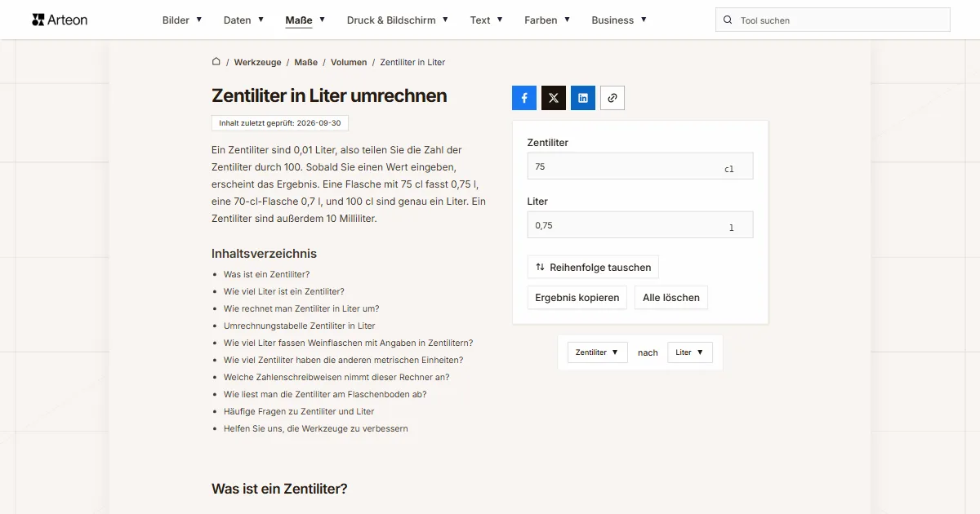This screenshot has height=514, width=980.
Task: Click Alle löschen button
Action: coord(671,298)
